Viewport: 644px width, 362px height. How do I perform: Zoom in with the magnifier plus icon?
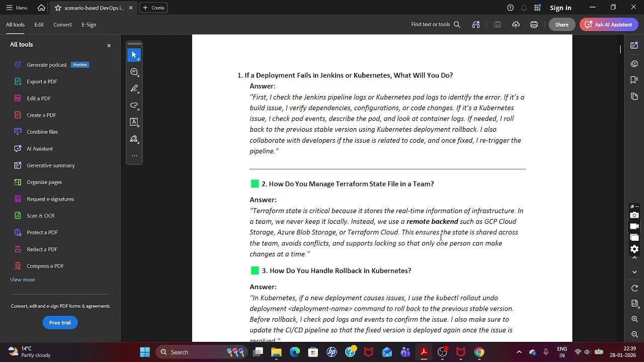634,319
